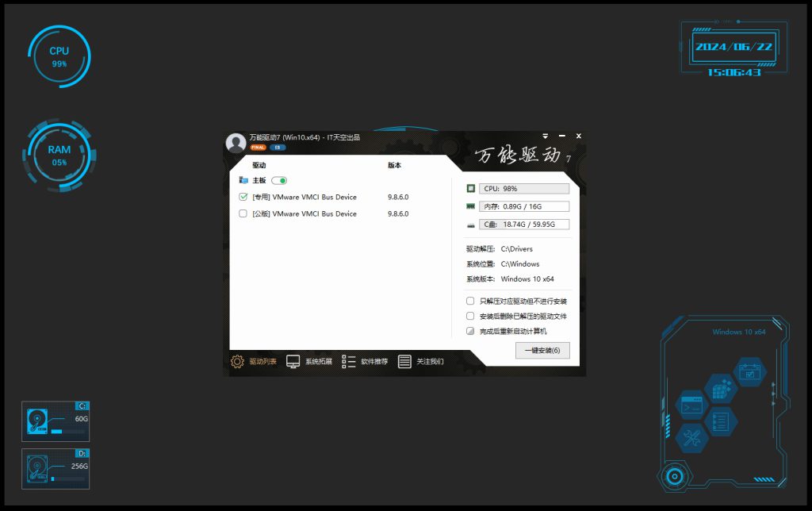Click the wrench tools hexagon icon
Viewport: 812px width, 511px height.
click(692, 437)
